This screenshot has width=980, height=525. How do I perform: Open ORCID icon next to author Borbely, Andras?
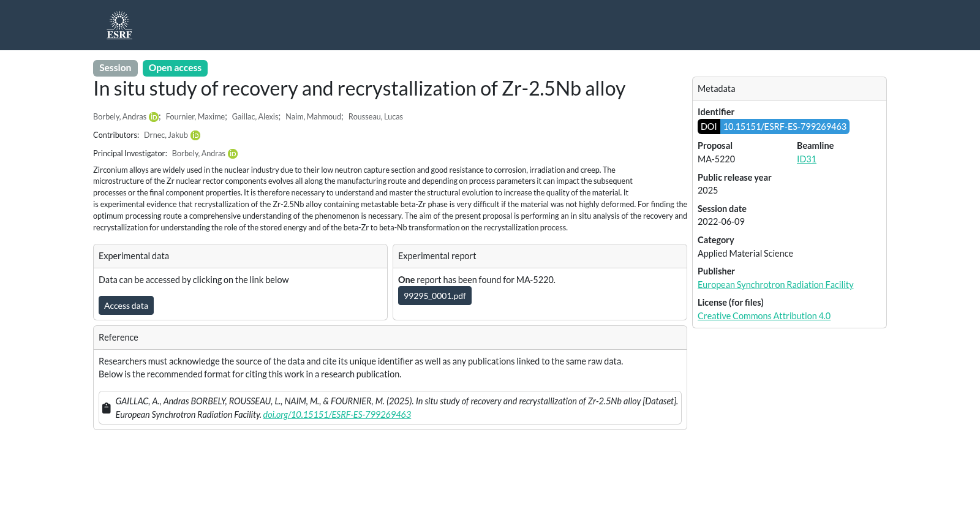click(154, 117)
